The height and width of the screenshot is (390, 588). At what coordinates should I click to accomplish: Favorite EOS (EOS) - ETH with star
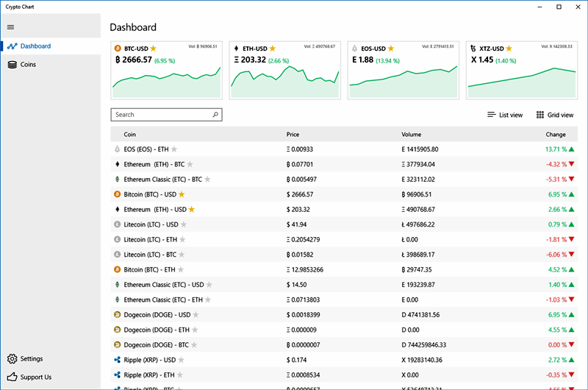click(174, 149)
